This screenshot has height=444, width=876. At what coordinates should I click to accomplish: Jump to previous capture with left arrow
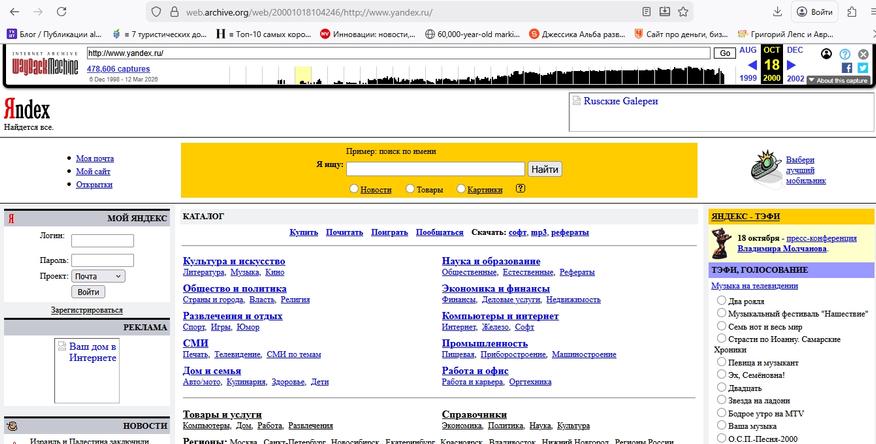(x=752, y=65)
